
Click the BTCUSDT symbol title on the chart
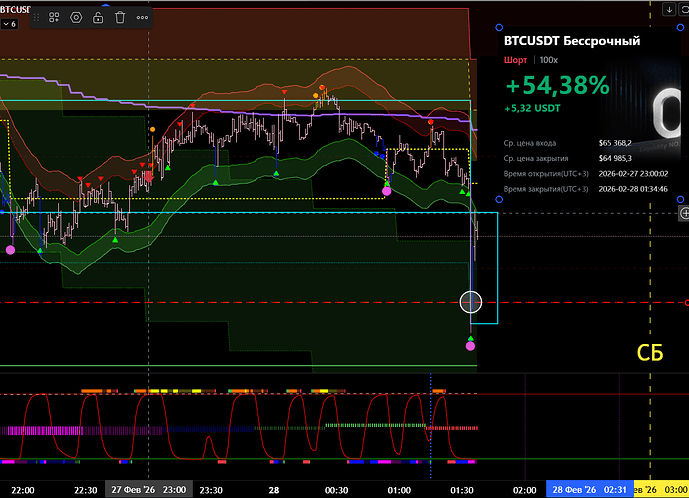(17, 7)
